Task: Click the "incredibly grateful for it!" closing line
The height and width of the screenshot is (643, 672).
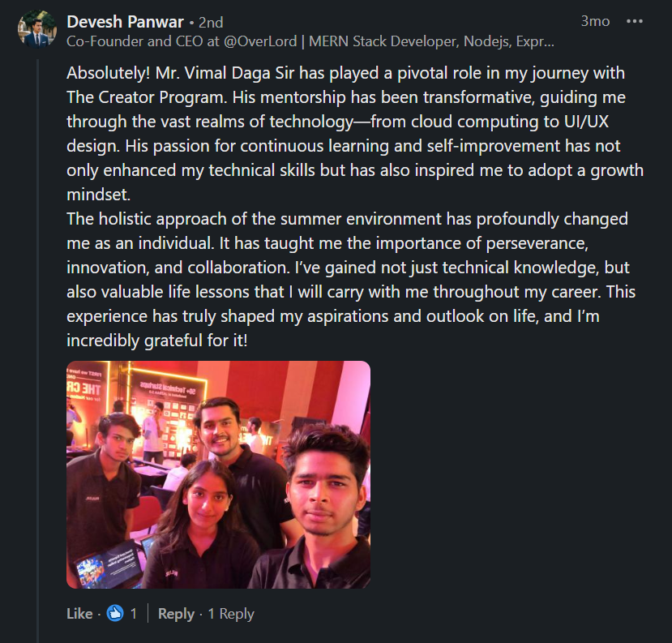Action: [157, 341]
